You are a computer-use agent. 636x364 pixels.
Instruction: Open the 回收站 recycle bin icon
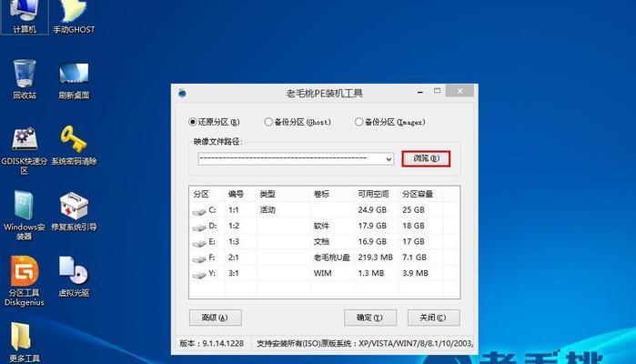pyautogui.click(x=25, y=79)
